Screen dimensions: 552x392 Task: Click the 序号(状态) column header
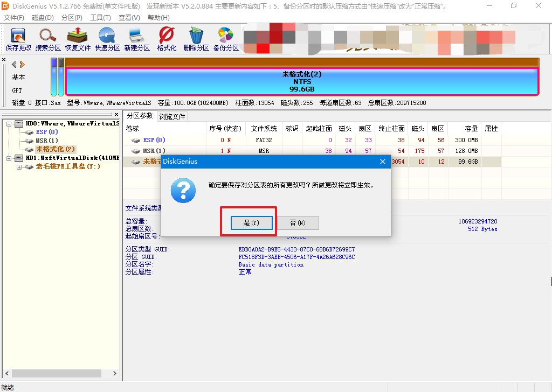click(225, 129)
